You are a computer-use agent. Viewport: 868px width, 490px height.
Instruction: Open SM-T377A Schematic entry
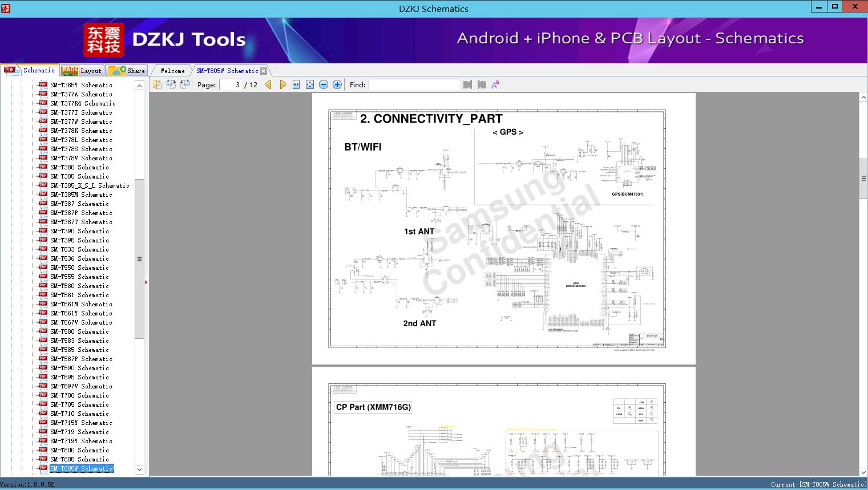(x=81, y=94)
